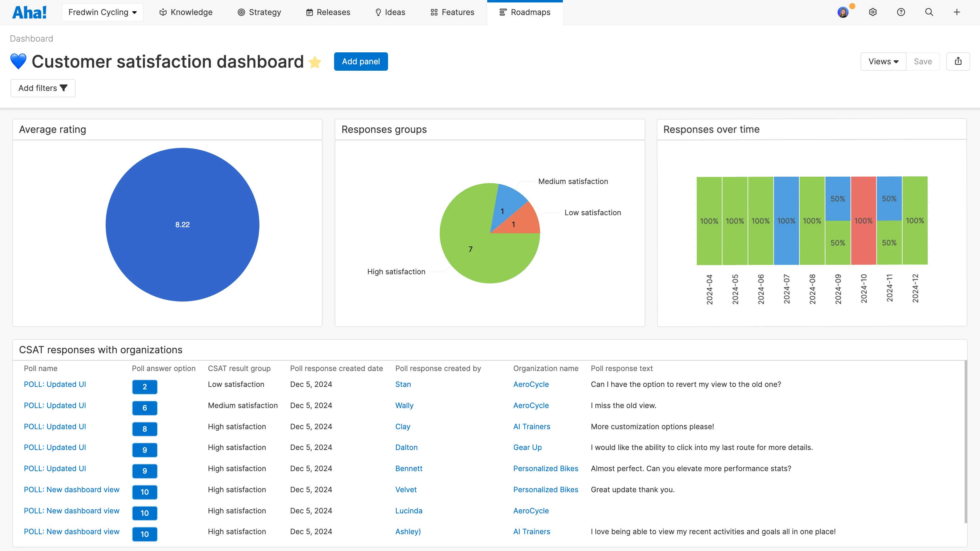
Task: Open the Fredwin Cycling workspace dropdown
Action: coord(102,12)
